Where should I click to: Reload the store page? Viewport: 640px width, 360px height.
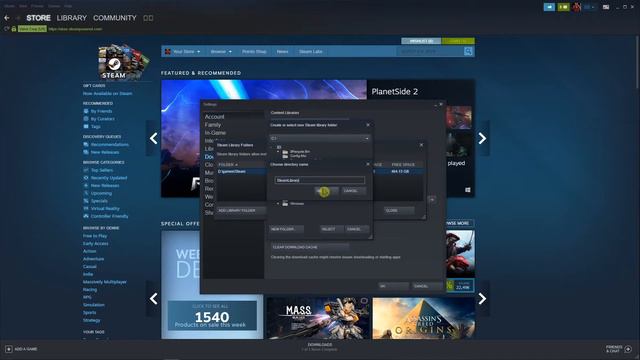click(x=6, y=29)
